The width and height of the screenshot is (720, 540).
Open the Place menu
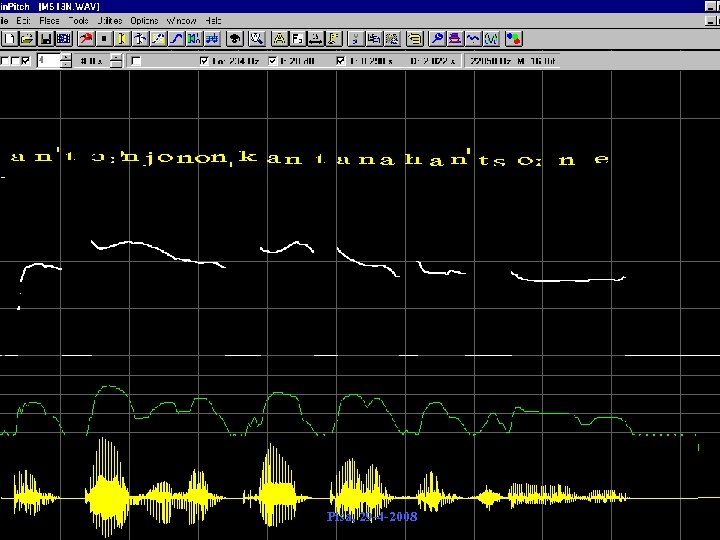(49, 21)
